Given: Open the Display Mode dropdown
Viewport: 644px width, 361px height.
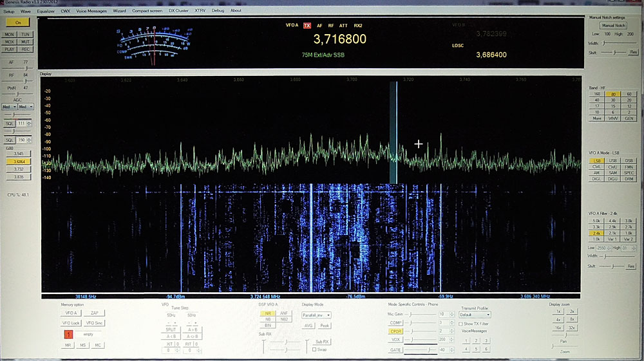Looking at the screenshot, I should 316,315.
